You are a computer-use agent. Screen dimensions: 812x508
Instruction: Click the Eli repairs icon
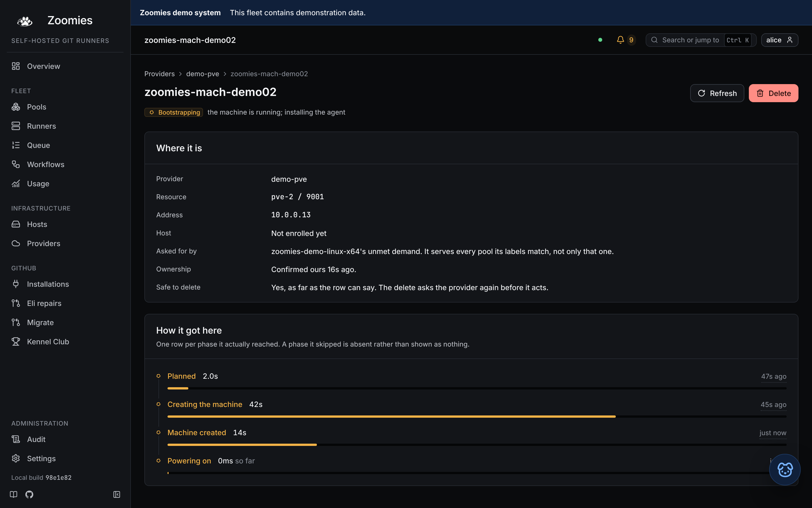(x=16, y=303)
